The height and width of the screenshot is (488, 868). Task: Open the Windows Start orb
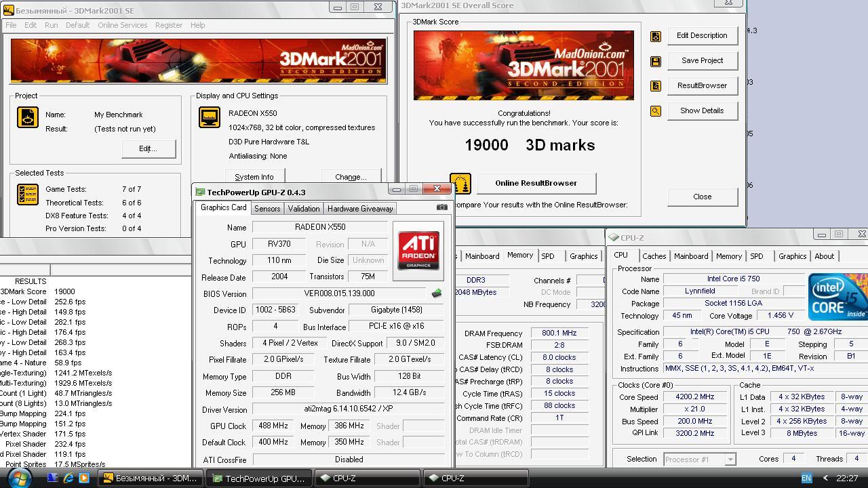click(x=18, y=478)
